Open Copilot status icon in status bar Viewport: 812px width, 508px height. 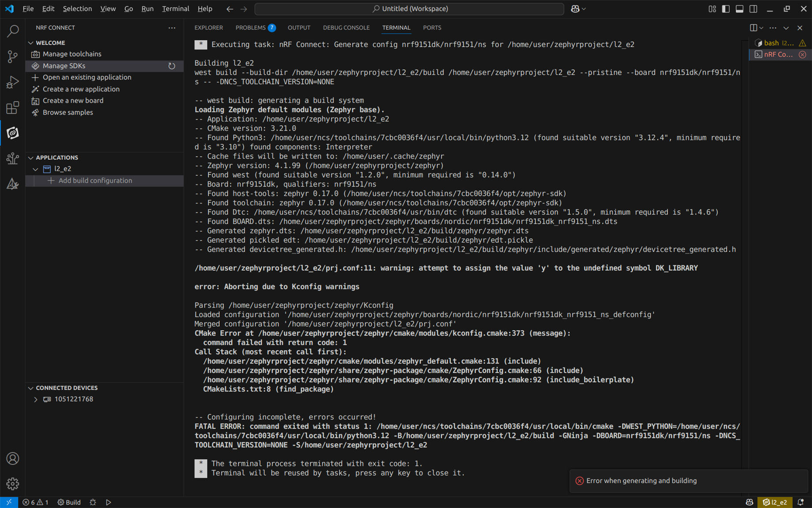coord(749,502)
